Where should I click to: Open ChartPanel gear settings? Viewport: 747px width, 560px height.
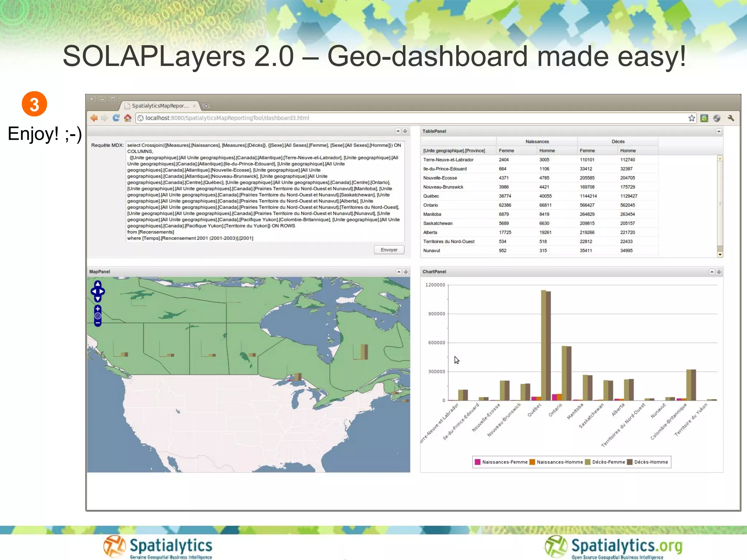coord(719,272)
